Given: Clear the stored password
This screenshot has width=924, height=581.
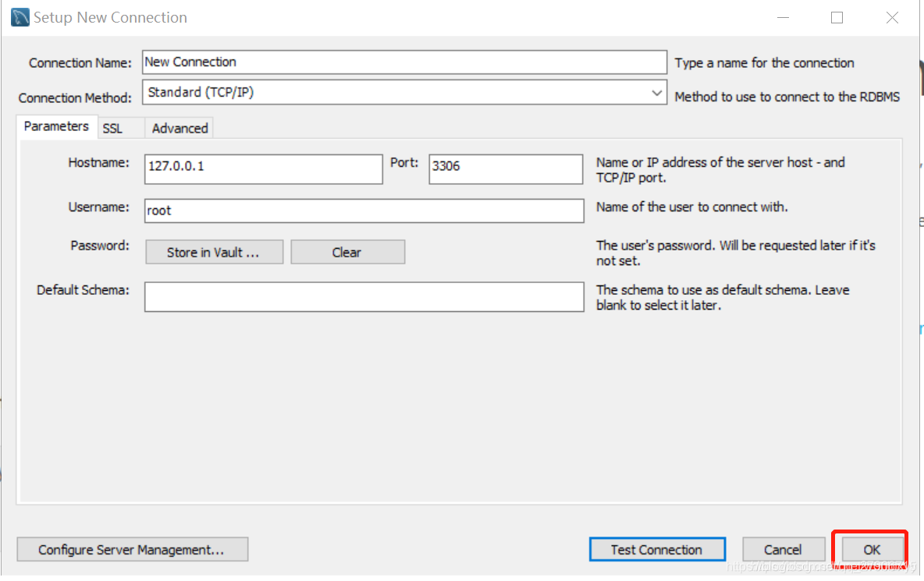Looking at the screenshot, I should (347, 252).
